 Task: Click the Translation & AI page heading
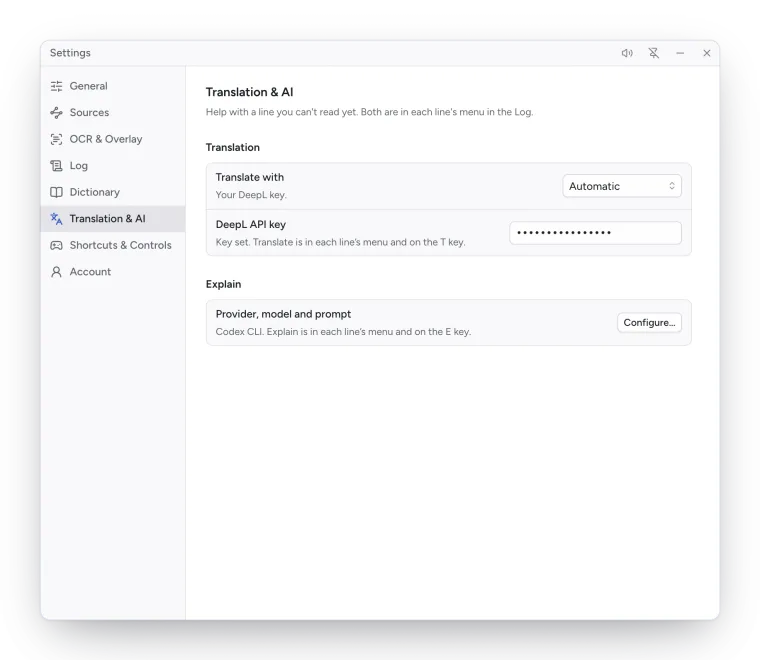tap(249, 92)
